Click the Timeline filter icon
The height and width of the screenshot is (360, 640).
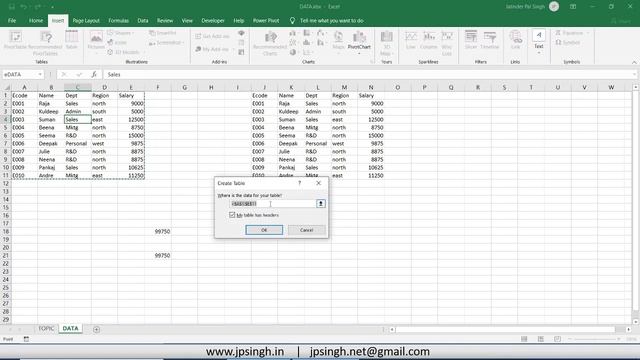click(489, 40)
